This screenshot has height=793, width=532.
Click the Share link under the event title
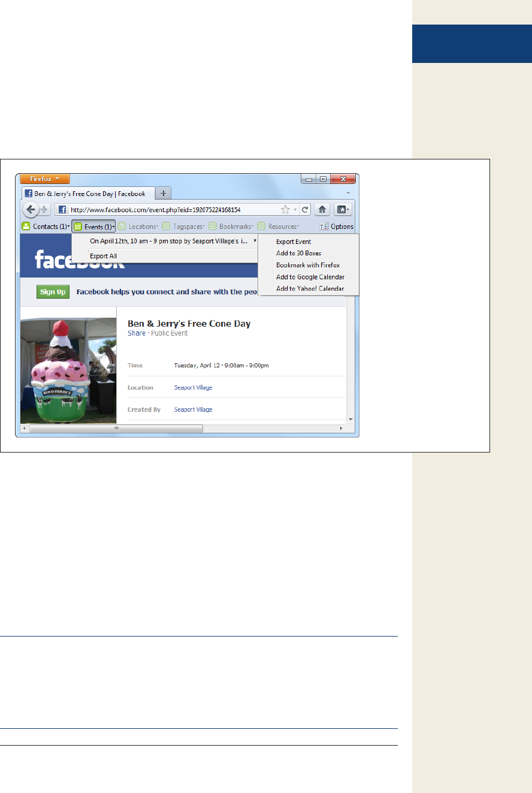point(136,333)
